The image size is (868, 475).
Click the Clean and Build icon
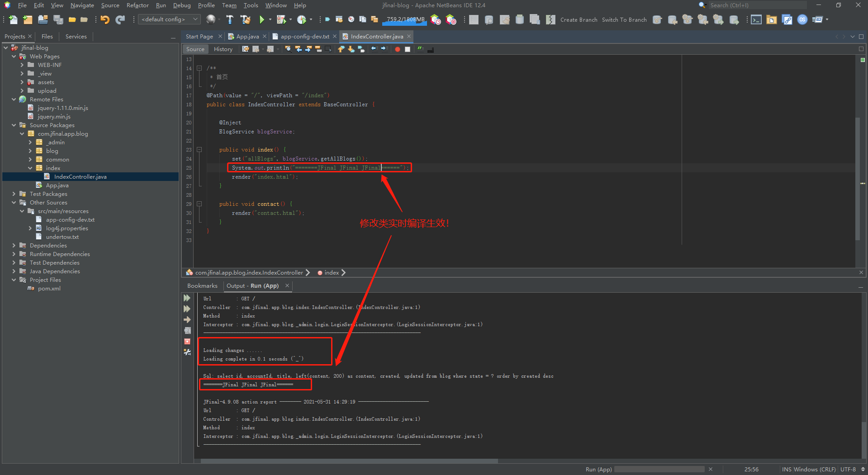(246, 19)
